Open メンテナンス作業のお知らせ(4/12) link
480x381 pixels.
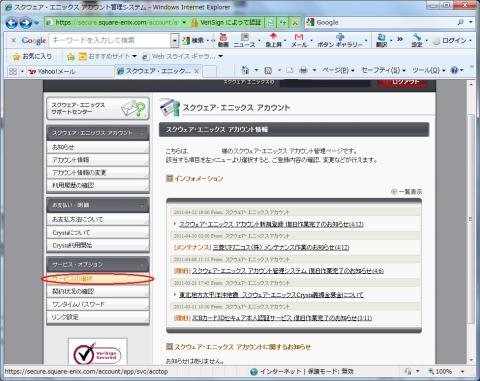click(x=281, y=248)
